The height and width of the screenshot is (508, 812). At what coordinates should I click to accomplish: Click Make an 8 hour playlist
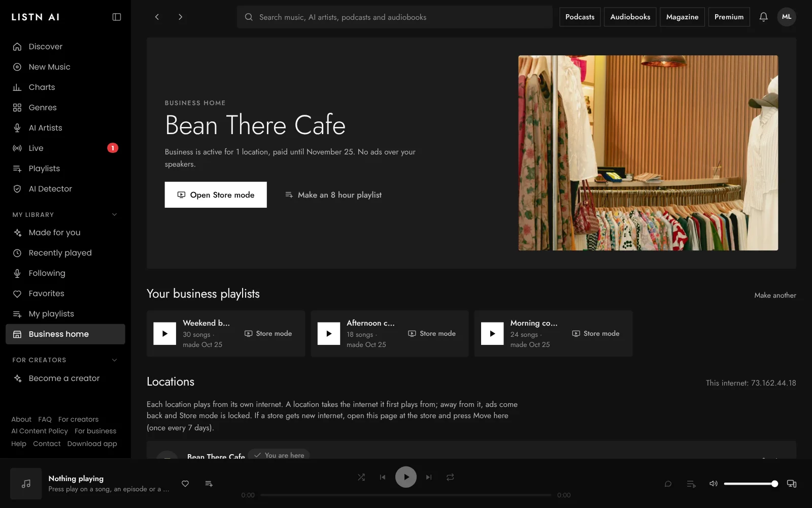pyautogui.click(x=333, y=195)
